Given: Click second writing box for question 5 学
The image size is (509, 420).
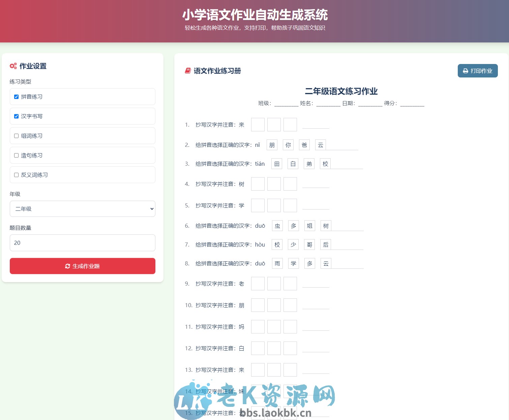Looking at the screenshot, I should coord(274,205).
